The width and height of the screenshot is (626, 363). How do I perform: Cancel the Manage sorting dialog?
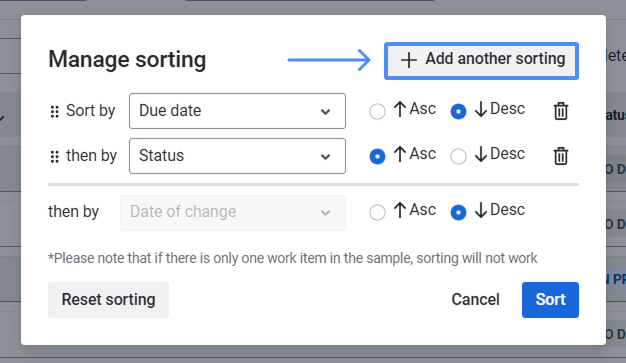pos(475,300)
